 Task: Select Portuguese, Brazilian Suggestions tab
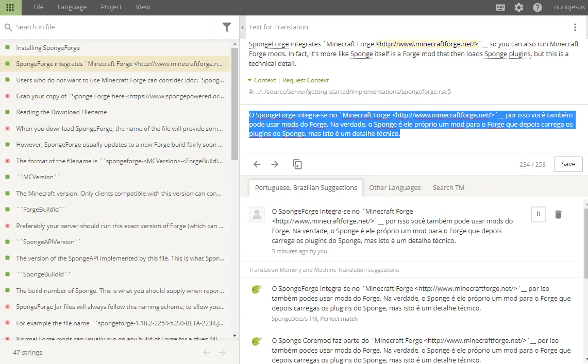tap(306, 187)
